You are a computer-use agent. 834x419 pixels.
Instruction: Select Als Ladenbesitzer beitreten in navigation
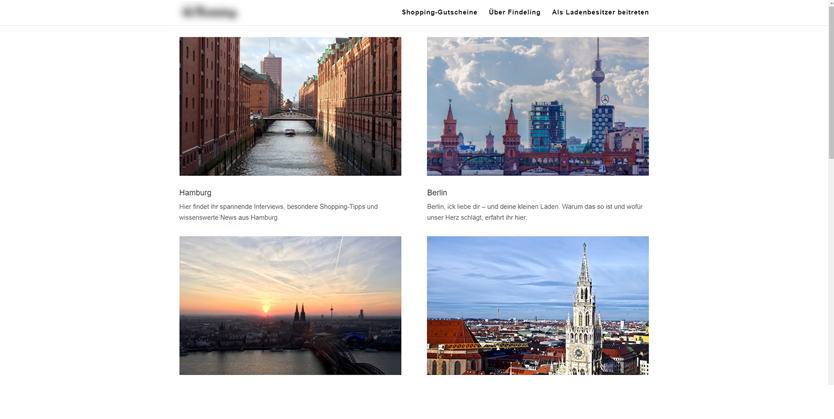tap(600, 13)
